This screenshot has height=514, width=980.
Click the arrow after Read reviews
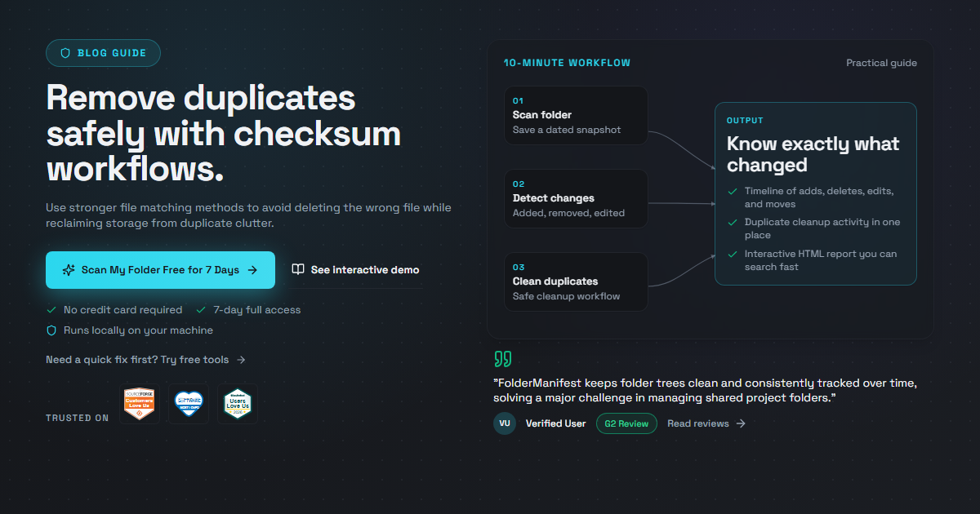[741, 423]
